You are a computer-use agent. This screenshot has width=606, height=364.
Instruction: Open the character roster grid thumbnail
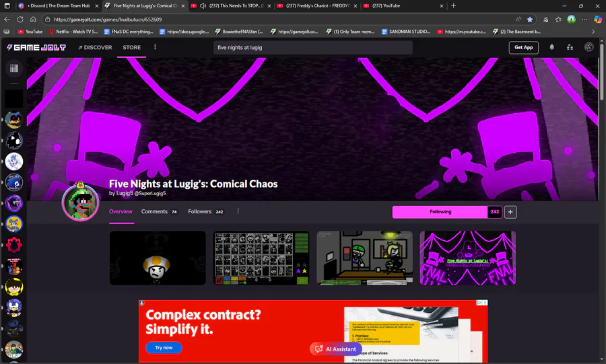tap(261, 258)
